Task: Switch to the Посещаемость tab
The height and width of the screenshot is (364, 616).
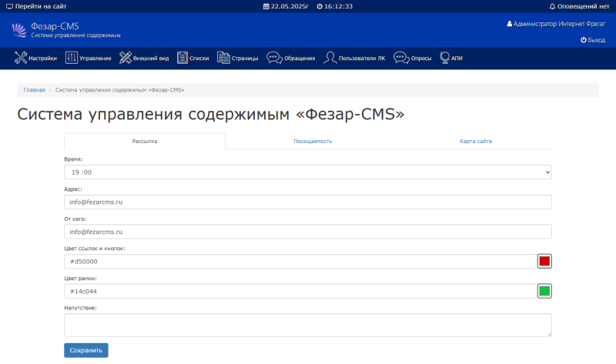Action: 313,142
